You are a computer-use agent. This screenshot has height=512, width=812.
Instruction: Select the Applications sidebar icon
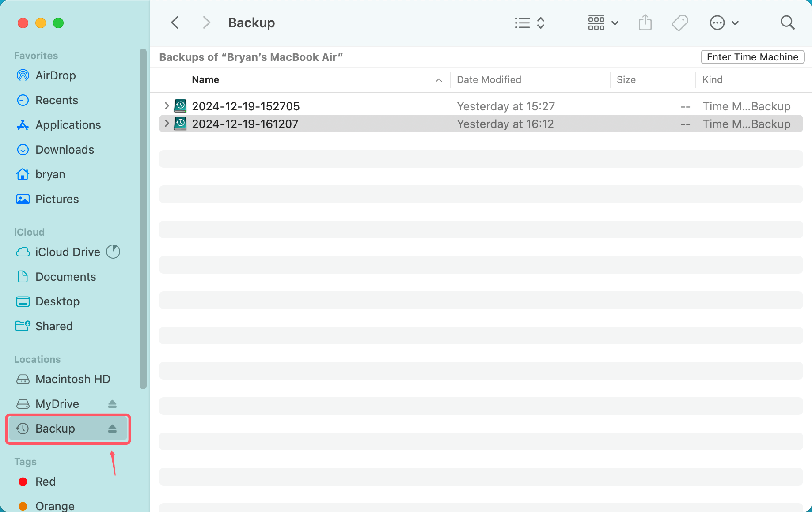point(23,125)
